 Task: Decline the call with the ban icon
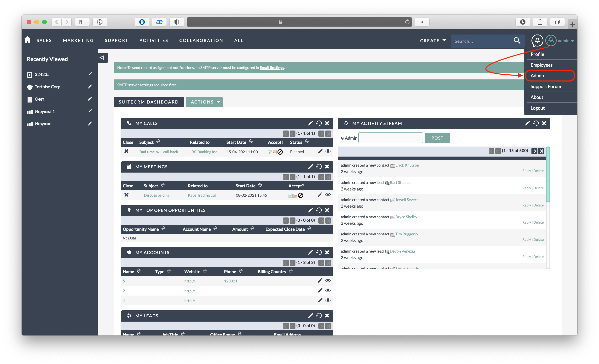point(280,152)
